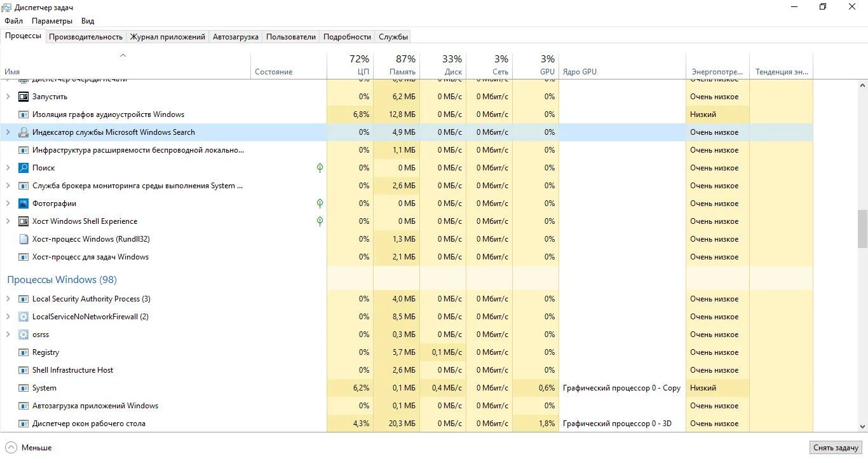This screenshot has height=463, width=868.
Task: Expand Хост Windows Shell Experience group
Action: pos(8,221)
